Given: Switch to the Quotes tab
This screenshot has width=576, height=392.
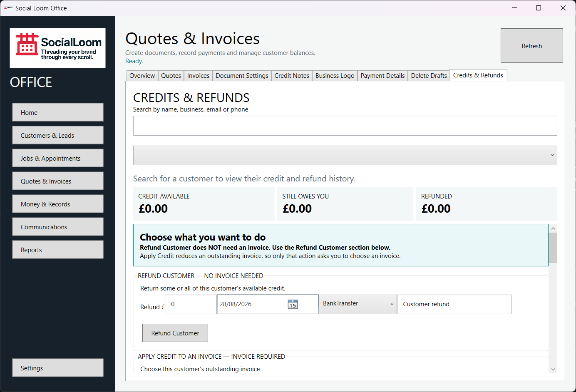Looking at the screenshot, I should [x=171, y=76].
